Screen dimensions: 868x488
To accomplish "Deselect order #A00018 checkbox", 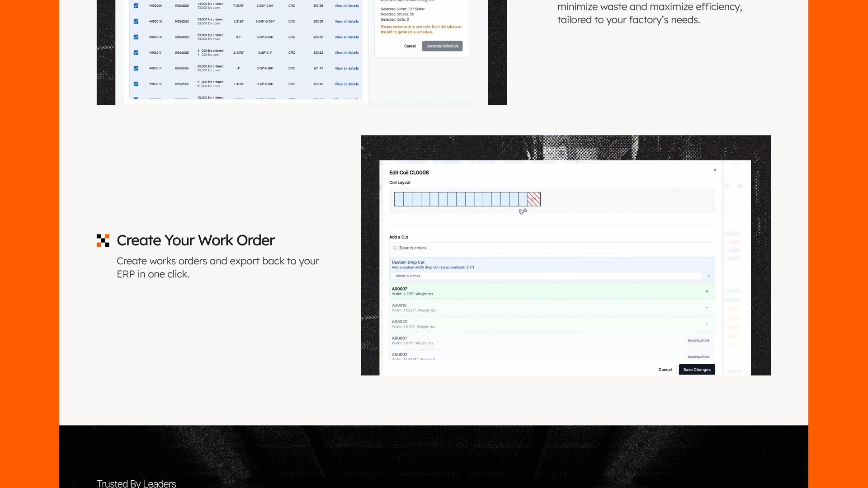I will [136, 37].
